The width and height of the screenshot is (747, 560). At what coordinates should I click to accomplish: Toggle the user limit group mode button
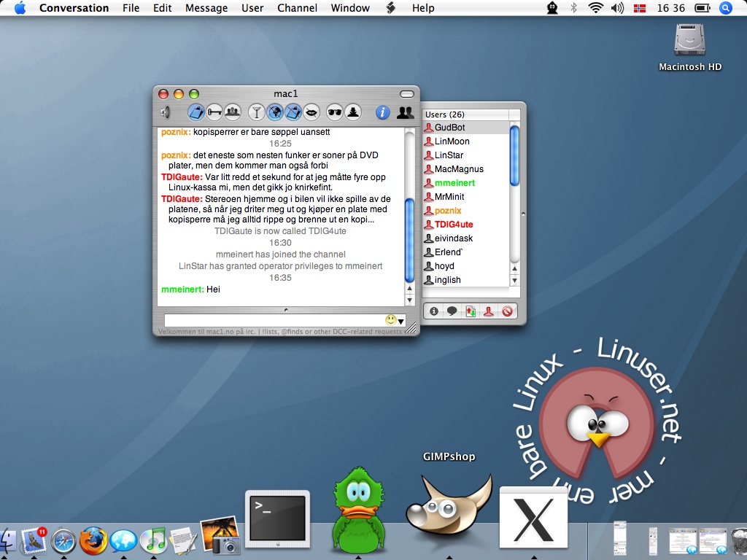point(233,112)
